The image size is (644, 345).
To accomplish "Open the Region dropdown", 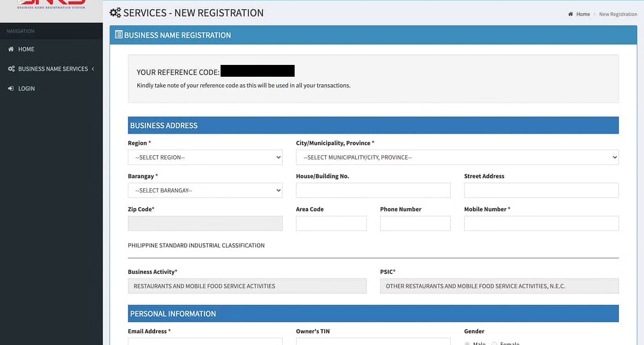I will click(x=205, y=157).
